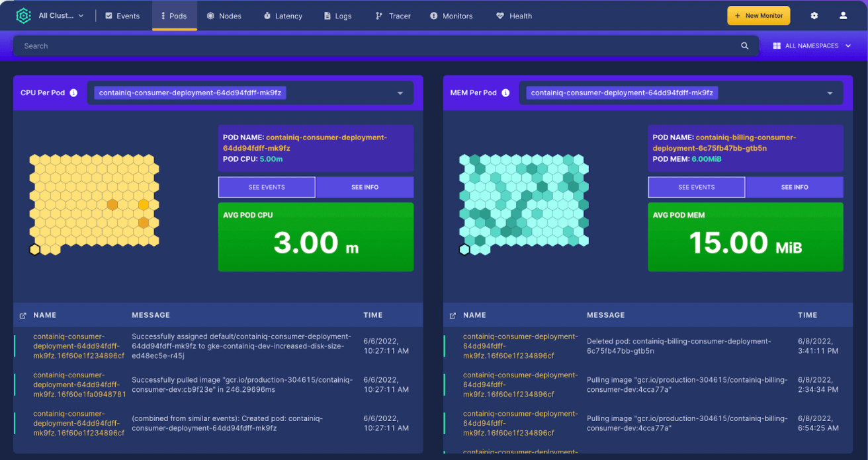Click the ContainIQ logo icon

coord(22,15)
